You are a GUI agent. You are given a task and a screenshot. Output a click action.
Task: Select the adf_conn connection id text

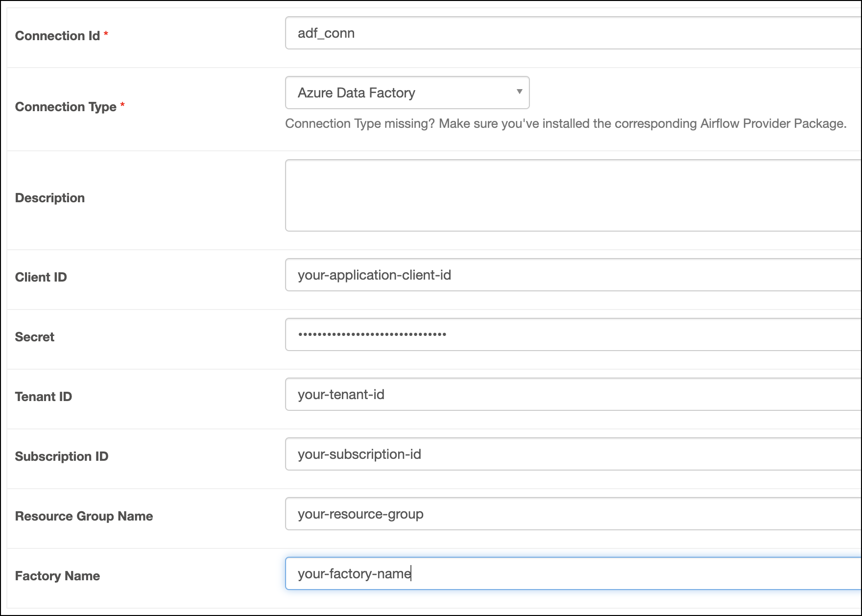[x=326, y=33]
